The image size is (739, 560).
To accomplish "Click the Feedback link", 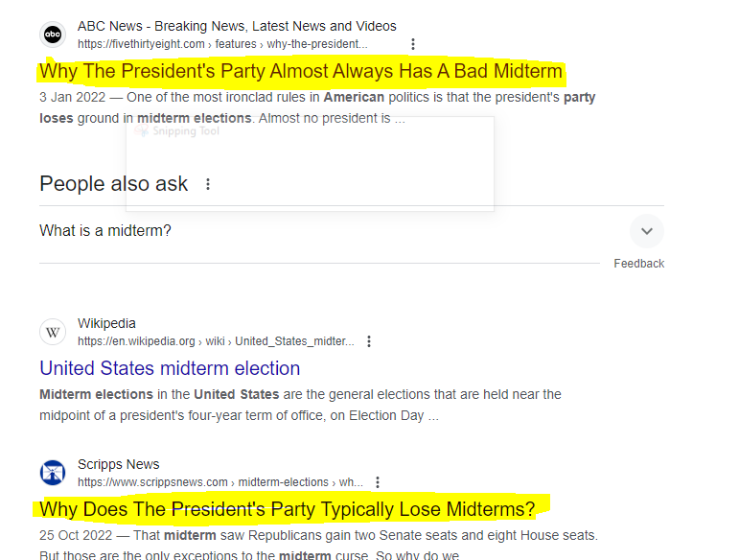I will pos(638,264).
